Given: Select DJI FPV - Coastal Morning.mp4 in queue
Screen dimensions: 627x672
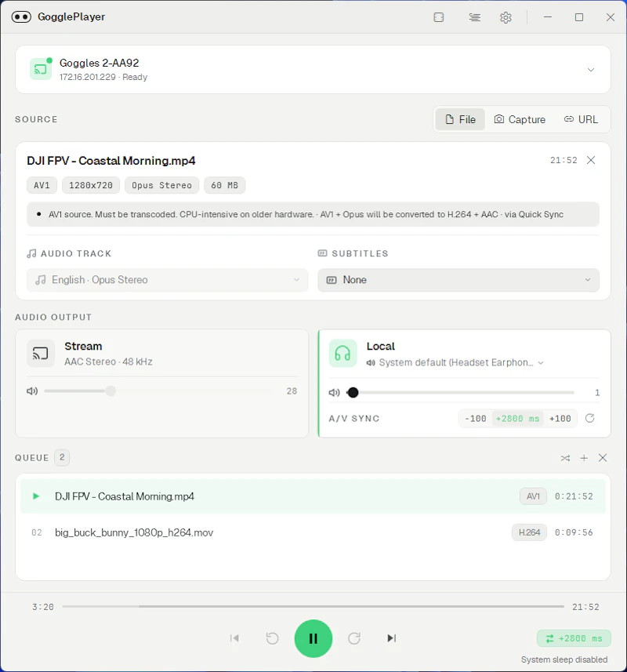Looking at the screenshot, I should coord(313,496).
